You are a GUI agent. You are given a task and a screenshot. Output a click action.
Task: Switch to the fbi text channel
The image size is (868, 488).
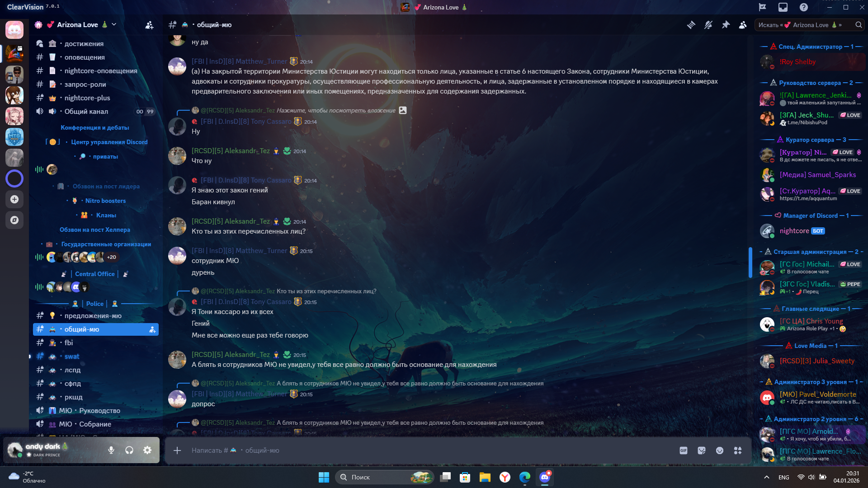(69, 343)
